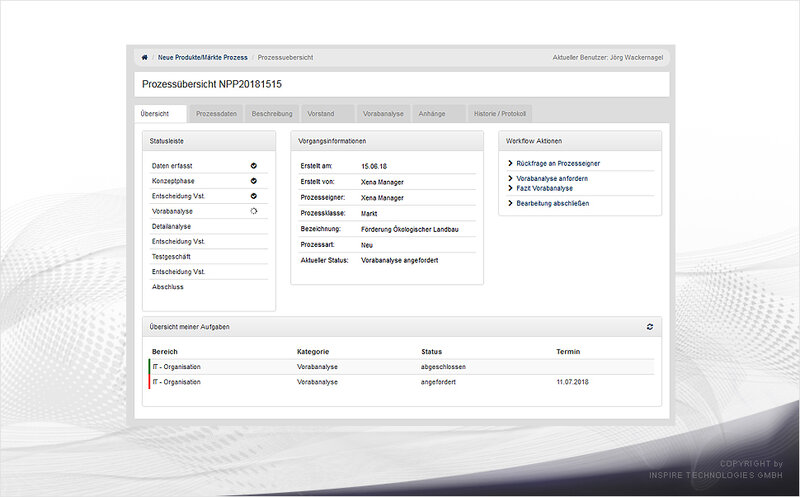Click the Workflow Aktionen panel header
Image resolution: width=800 pixels, height=497 pixels.
coord(580,141)
